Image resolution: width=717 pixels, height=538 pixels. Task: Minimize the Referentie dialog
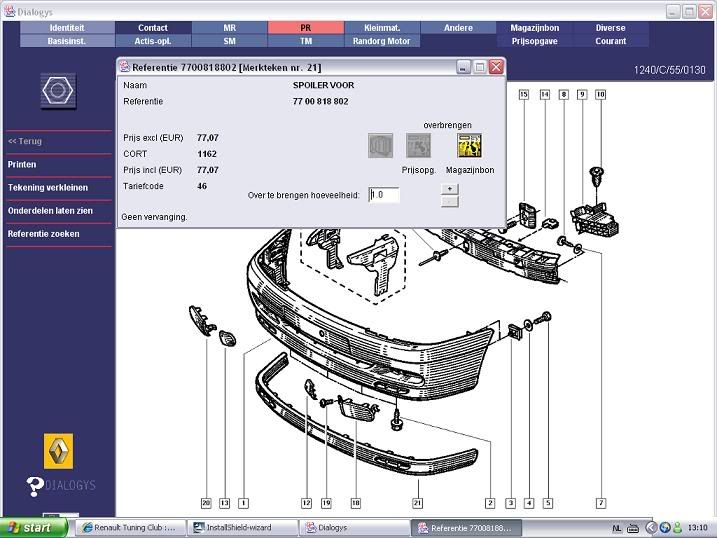(463, 67)
